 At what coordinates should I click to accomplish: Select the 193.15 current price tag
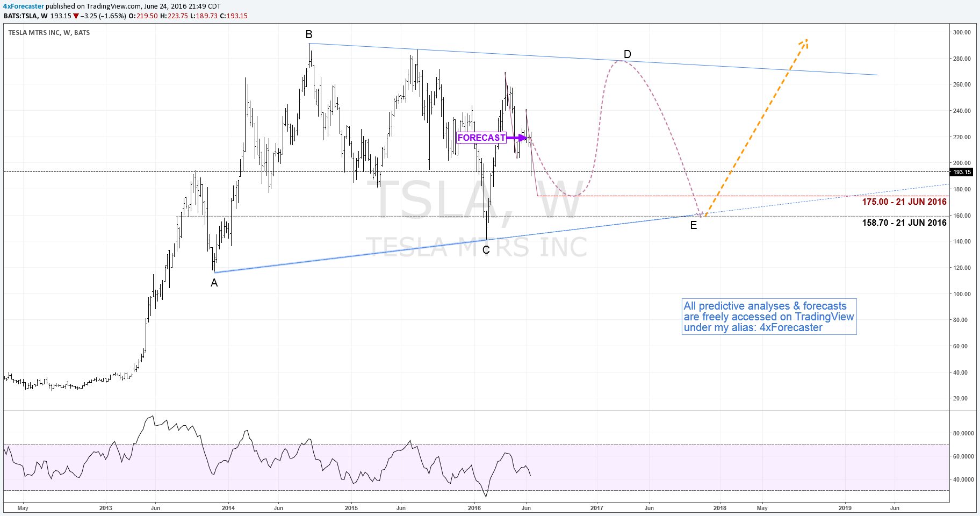click(x=962, y=172)
